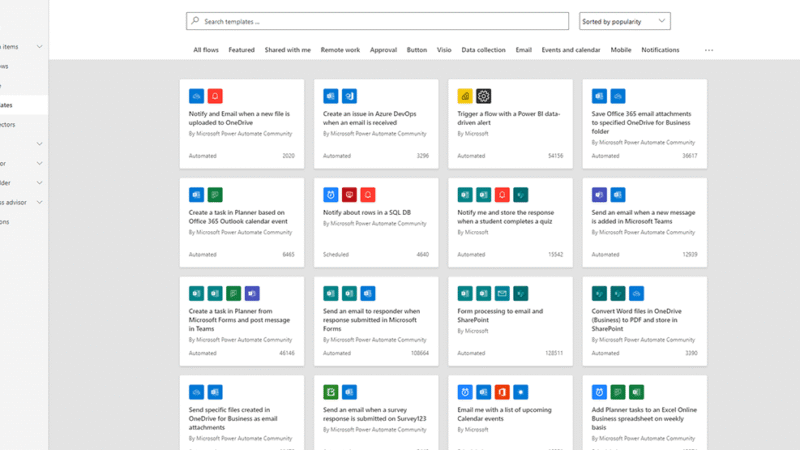Click the green Planner icon on the Outlook calendar card
The image size is (800, 450).
point(215,194)
